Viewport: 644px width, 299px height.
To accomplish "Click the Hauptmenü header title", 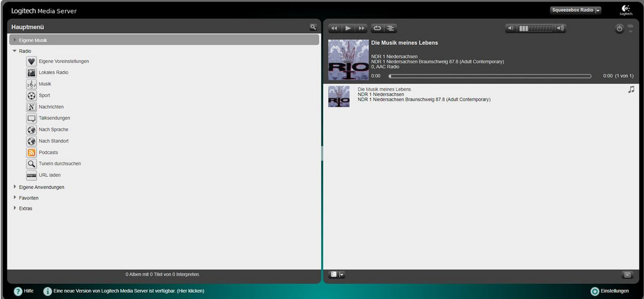I will tap(28, 27).
